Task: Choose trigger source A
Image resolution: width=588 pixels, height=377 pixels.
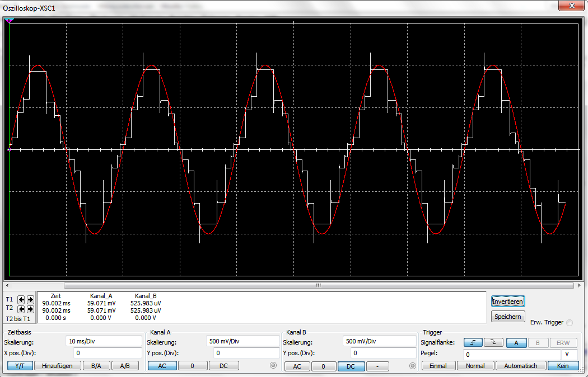Action: (516, 343)
